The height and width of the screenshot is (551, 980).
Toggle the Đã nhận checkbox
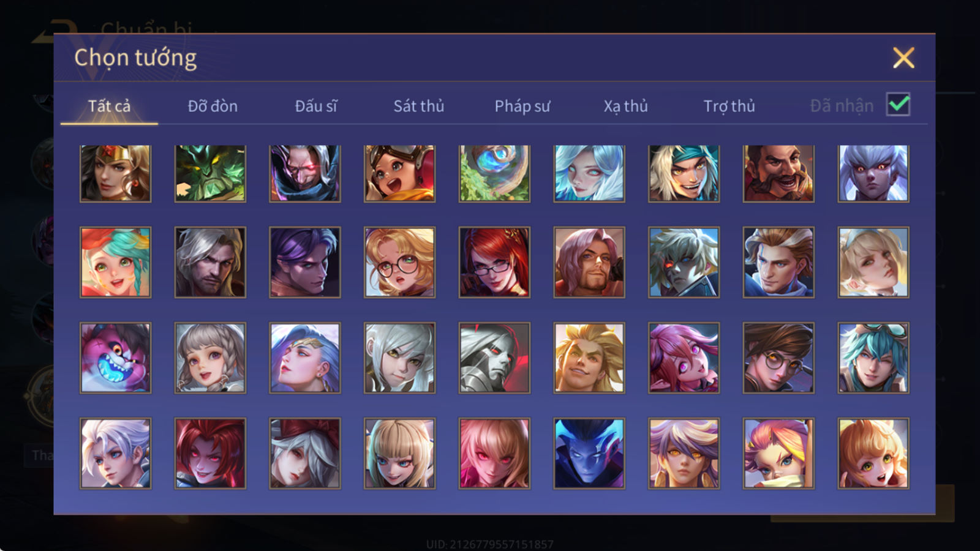(899, 105)
